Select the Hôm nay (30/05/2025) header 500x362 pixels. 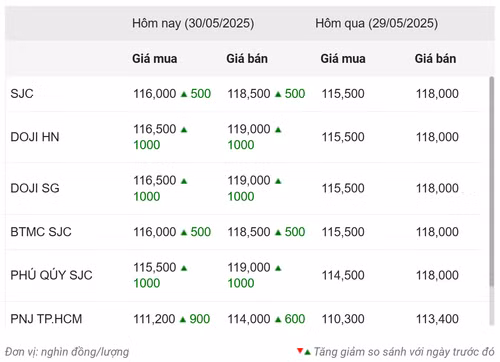[x=193, y=23]
